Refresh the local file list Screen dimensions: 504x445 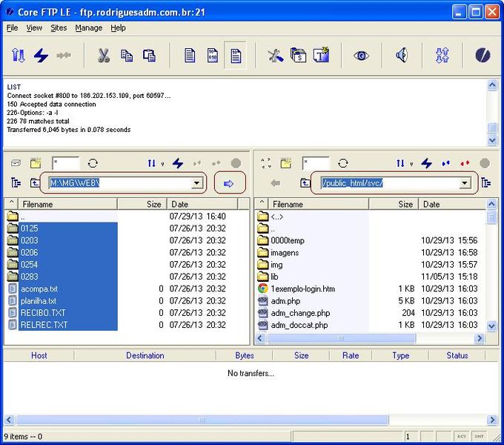[93, 163]
